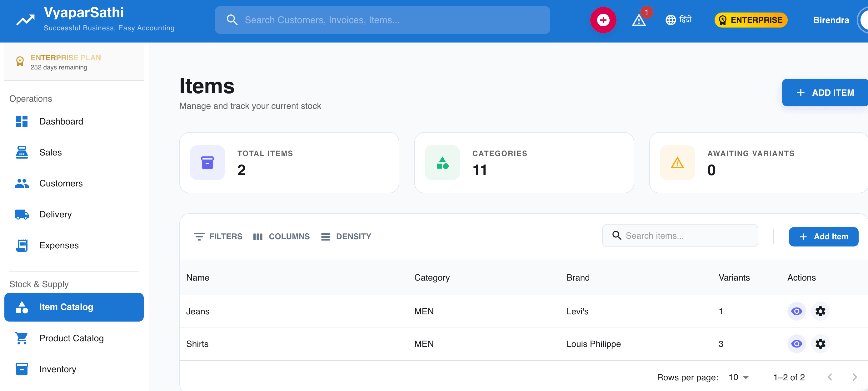This screenshot has height=391, width=868.
Task: Click the Total Items box icon
Action: (207, 163)
